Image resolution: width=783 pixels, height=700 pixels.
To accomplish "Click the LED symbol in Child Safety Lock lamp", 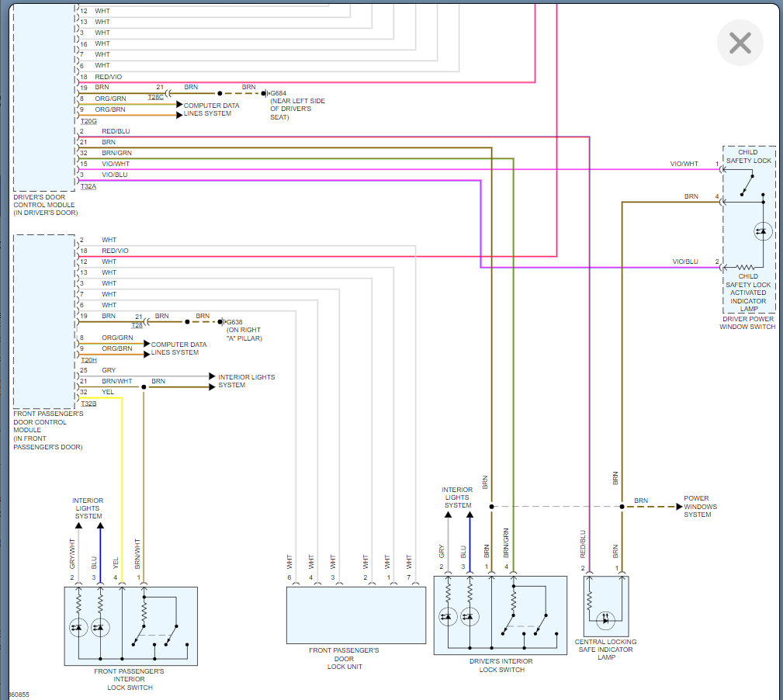I will point(763,231).
